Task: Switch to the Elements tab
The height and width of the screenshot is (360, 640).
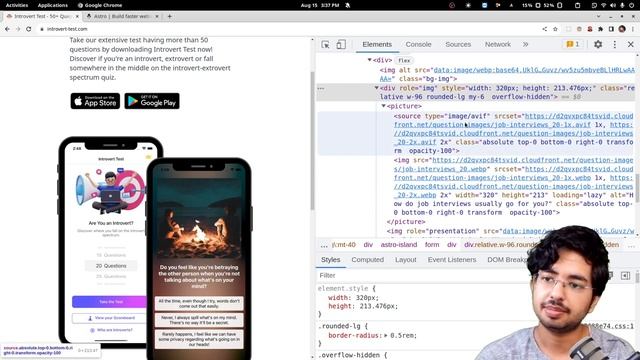Action: click(377, 44)
